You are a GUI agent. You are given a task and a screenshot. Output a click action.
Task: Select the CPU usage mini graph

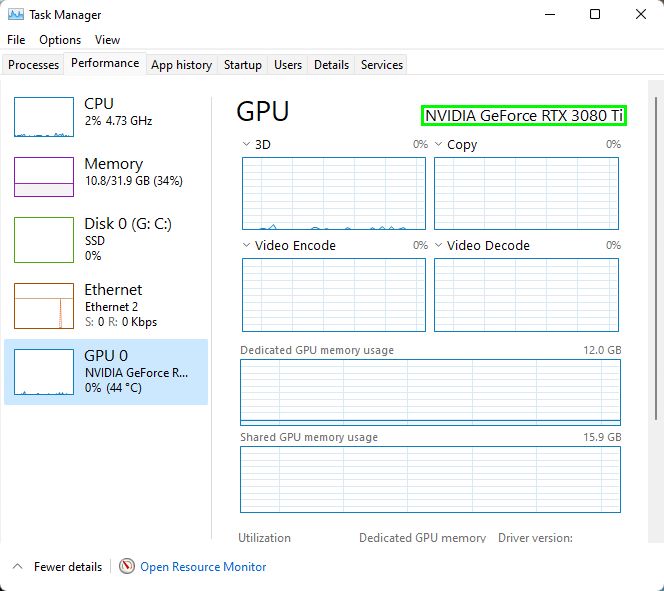click(44, 117)
